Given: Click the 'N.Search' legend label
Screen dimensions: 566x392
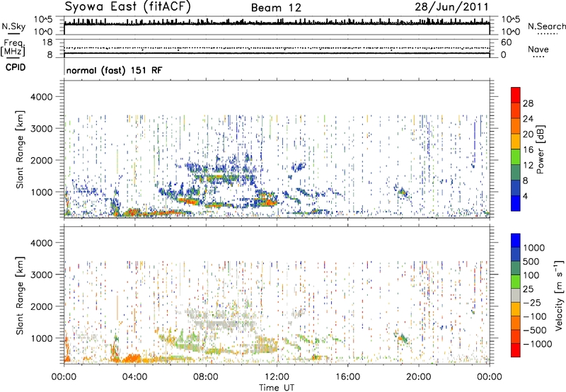Looking at the screenshot, I should [546, 26].
